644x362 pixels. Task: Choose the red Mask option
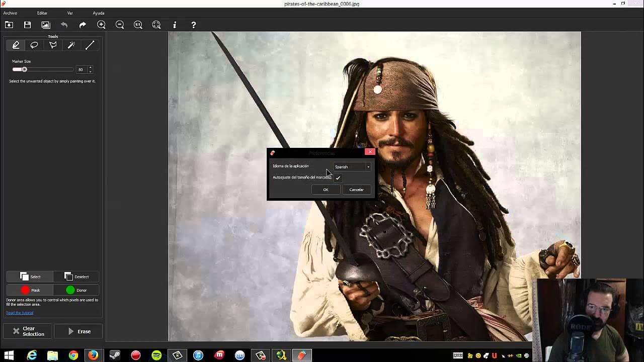[30, 290]
